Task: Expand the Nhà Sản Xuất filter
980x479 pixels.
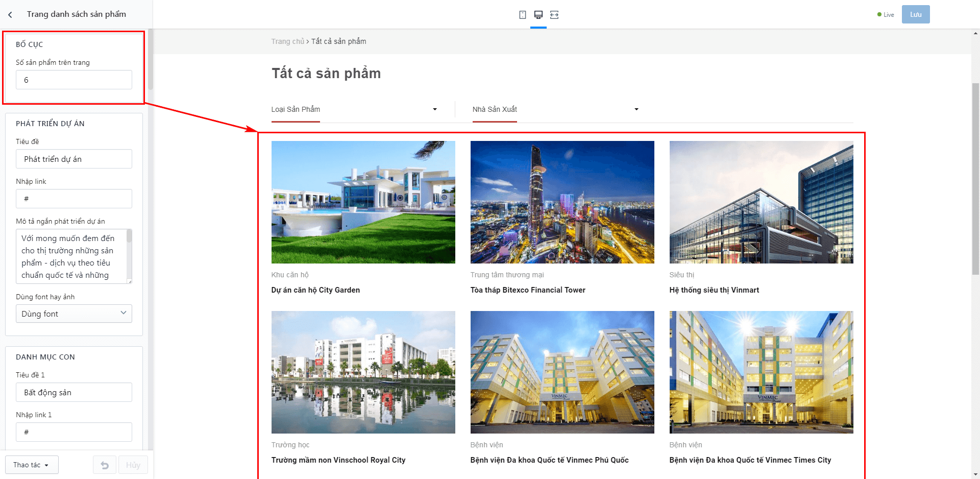Action: (556, 109)
